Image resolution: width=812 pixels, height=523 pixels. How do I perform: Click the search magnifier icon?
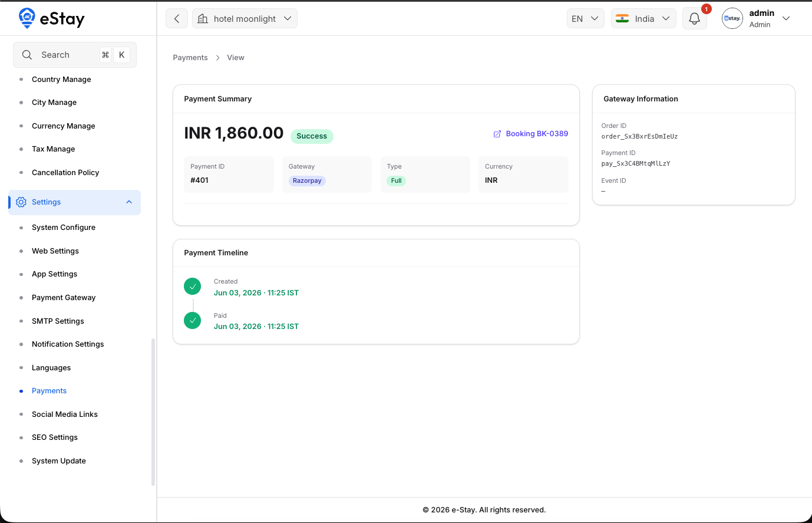coord(27,55)
